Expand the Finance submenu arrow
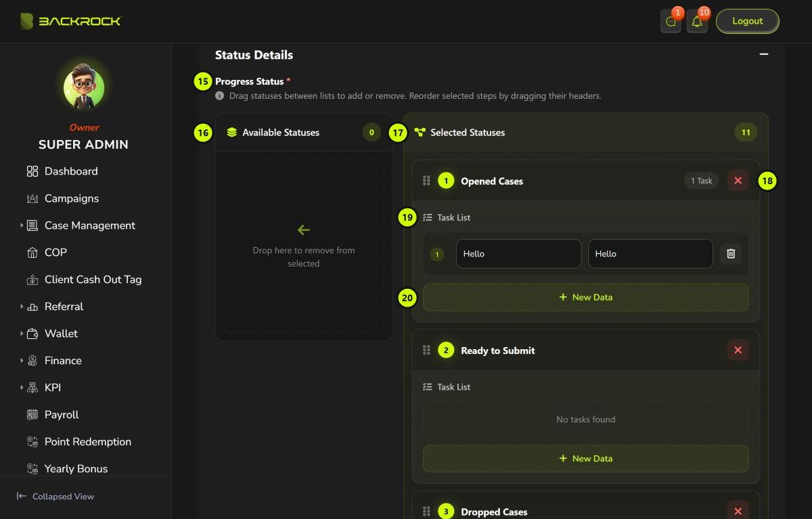812x519 pixels. point(22,361)
